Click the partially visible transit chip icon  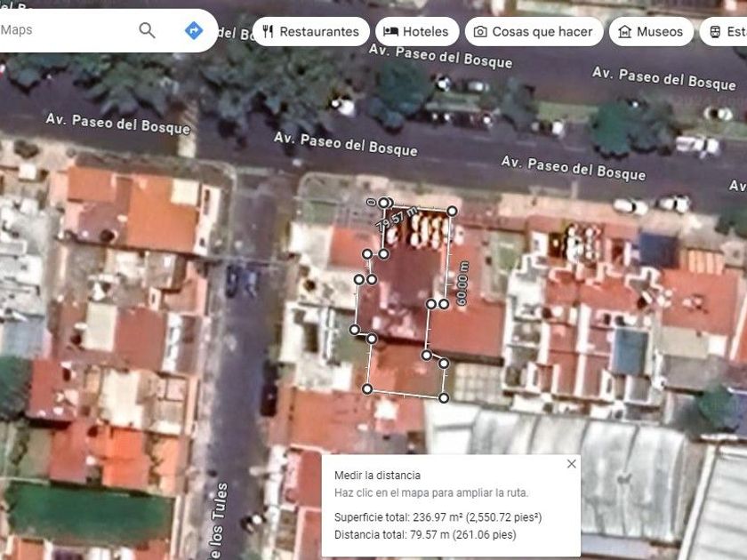pyautogui.click(x=715, y=31)
